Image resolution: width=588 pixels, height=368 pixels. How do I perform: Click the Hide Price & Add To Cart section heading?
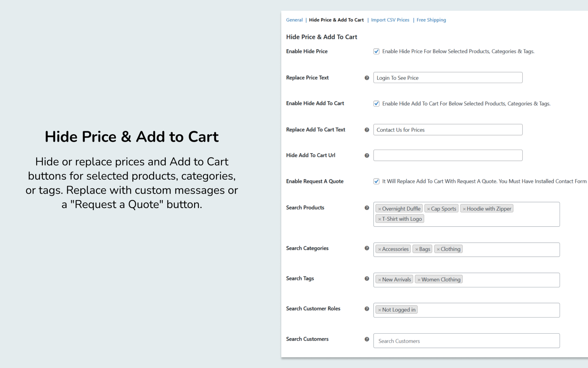[321, 37]
